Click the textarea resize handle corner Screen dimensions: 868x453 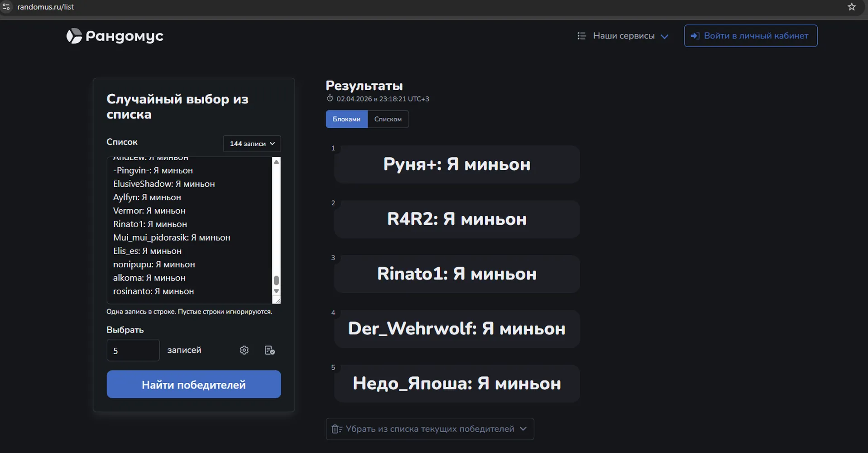(277, 300)
